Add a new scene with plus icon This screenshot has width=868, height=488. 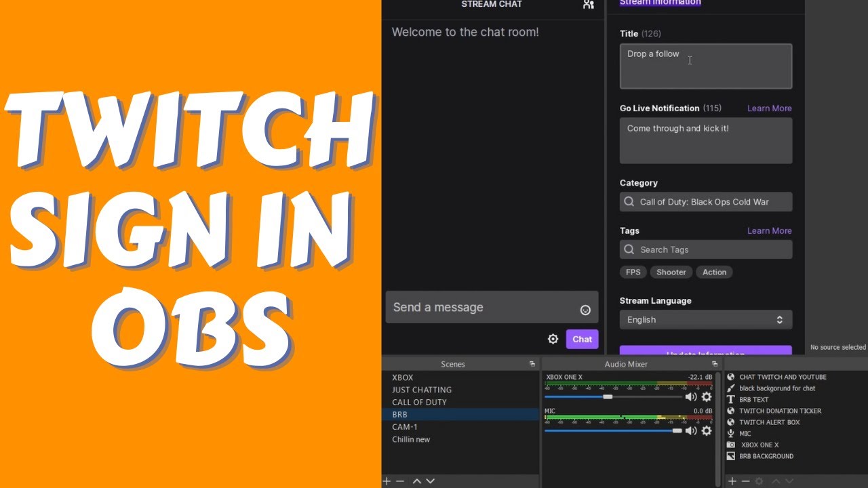point(387,481)
